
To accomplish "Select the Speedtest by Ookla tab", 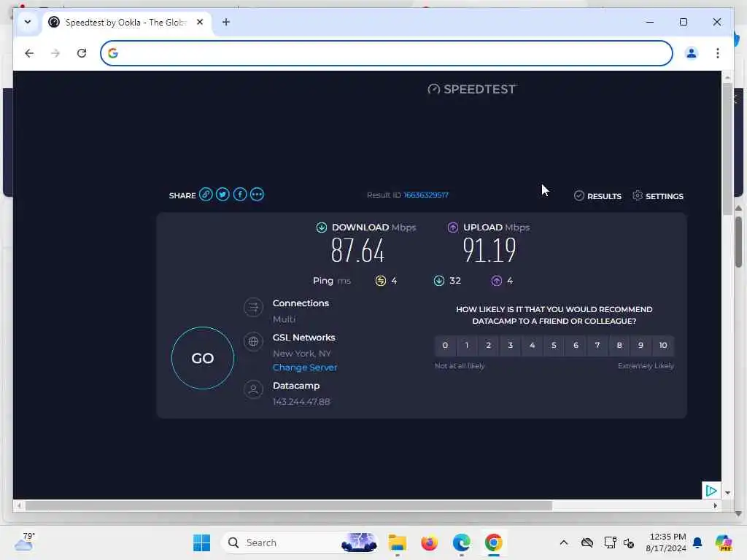I will point(126,23).
